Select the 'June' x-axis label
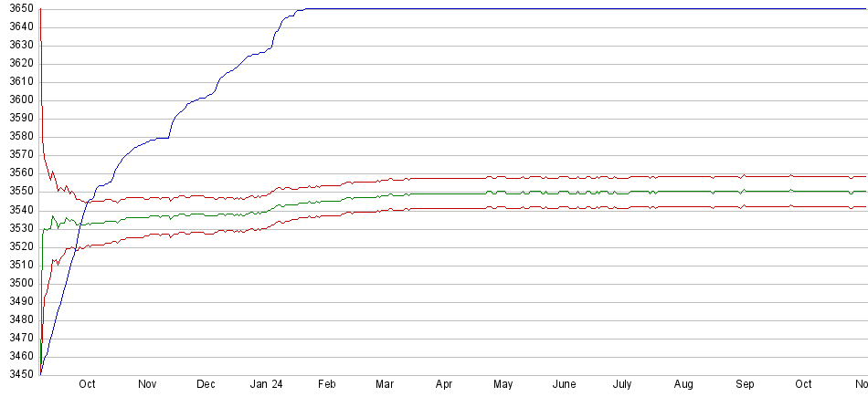This screenshot has height=397, width=868. (x=564, y=385)
